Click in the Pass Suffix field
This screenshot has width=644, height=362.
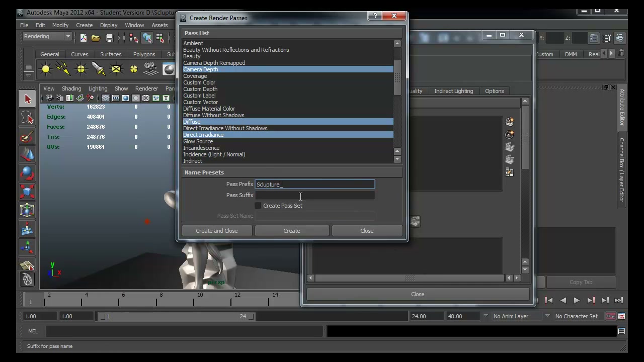coord(315,195)
